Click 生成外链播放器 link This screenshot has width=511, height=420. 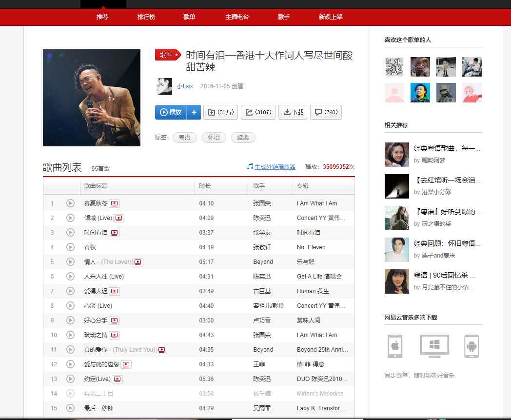(275, 167)
